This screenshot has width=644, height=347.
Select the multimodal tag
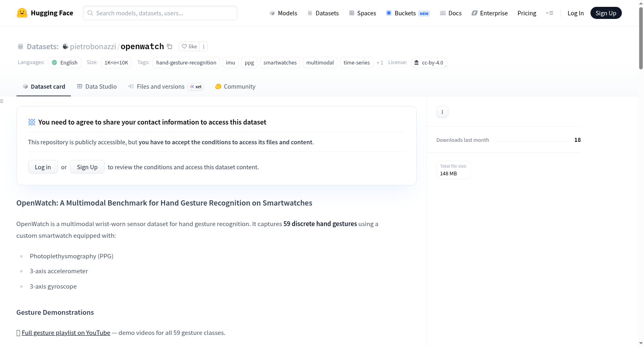(320, 62)
